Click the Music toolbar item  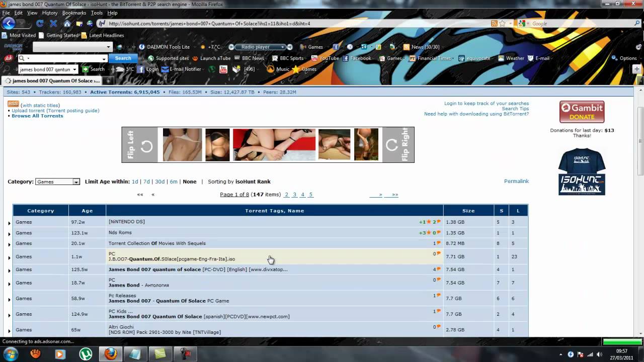[x=278, y=69]
